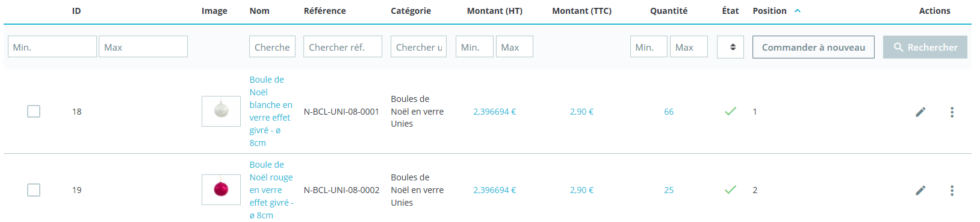Edit product 18 with the pencil icon
Image resolution: width=980 pixels, height=222 pixels.
tap(920, 112)
